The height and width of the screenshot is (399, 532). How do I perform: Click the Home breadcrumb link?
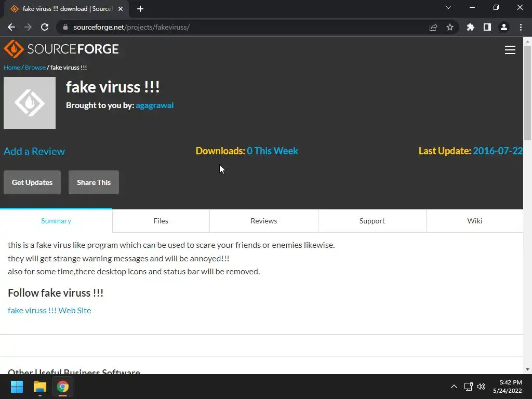pyautogui.click(x=12, y=68)
